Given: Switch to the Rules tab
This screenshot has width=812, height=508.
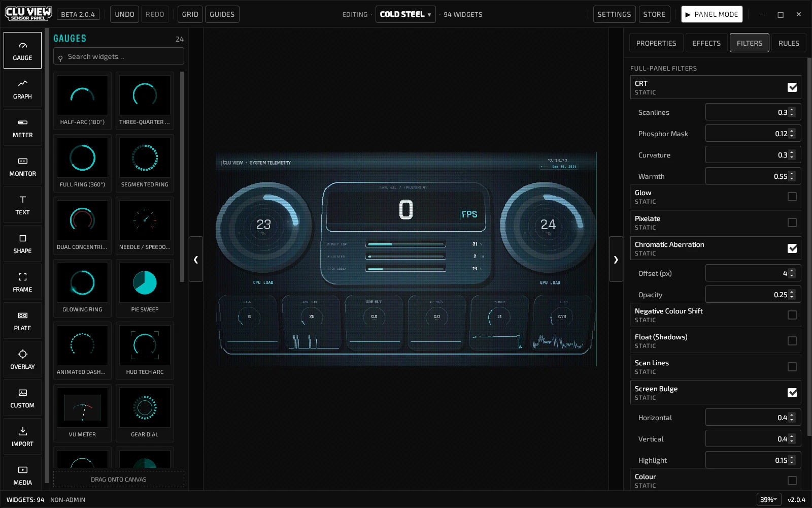Looking at the screenshot, I should click(789, 43).
